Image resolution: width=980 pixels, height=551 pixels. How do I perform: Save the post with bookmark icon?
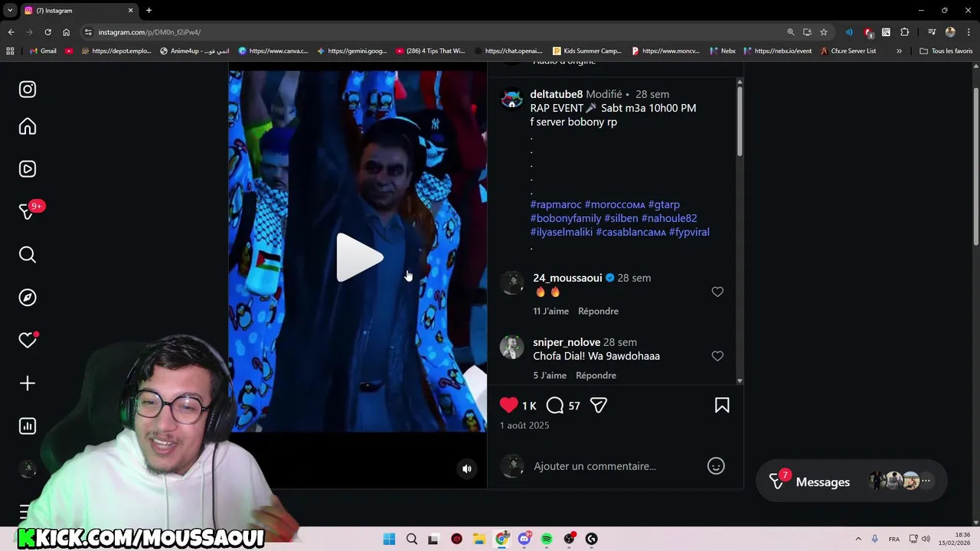click(722, 406)
